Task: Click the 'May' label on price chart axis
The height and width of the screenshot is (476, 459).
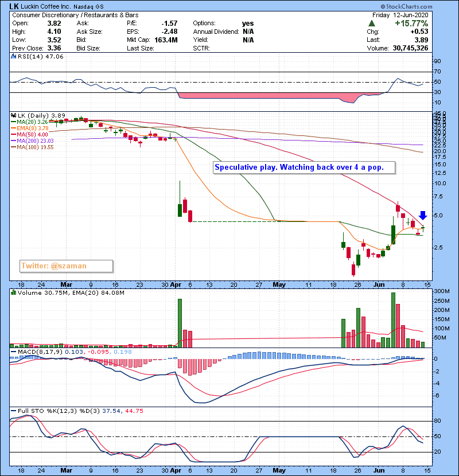Action: (x=279, y=285)
